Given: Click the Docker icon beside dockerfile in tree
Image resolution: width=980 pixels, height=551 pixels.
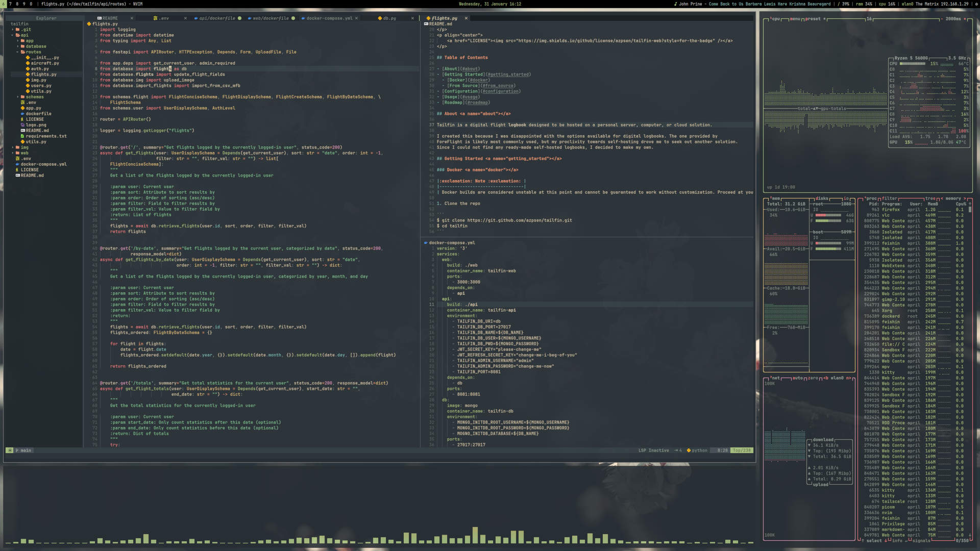Looking at the screenshot, I should (22, 114).
